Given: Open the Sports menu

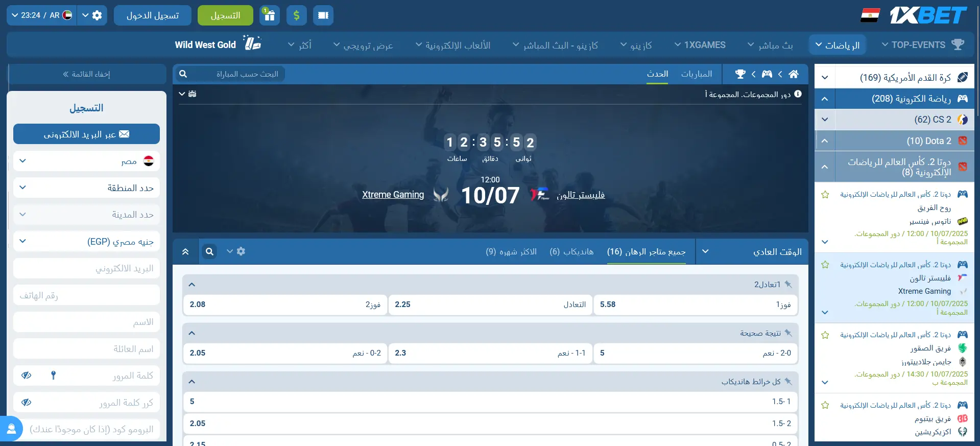Looking at the screenshot, I should pyautogui.click(x=837, y=45).
